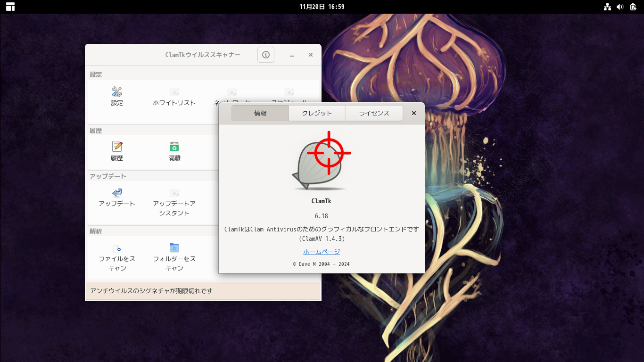Click the copyright Dave M text
This screenshot has height=362, width=644.
tap(322, 264)
